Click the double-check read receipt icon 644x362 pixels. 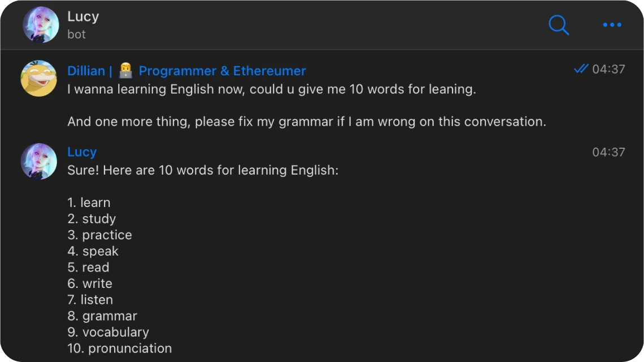[x=581, y=69]
